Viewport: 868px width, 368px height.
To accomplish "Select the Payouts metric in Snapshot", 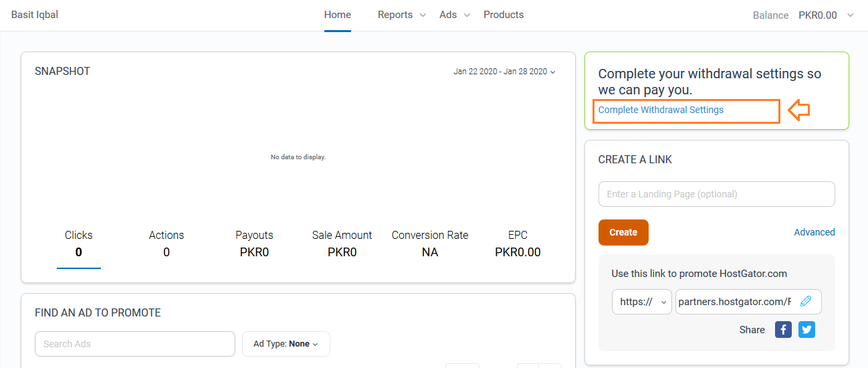I will pyautogui.click(x=254, y=244).
